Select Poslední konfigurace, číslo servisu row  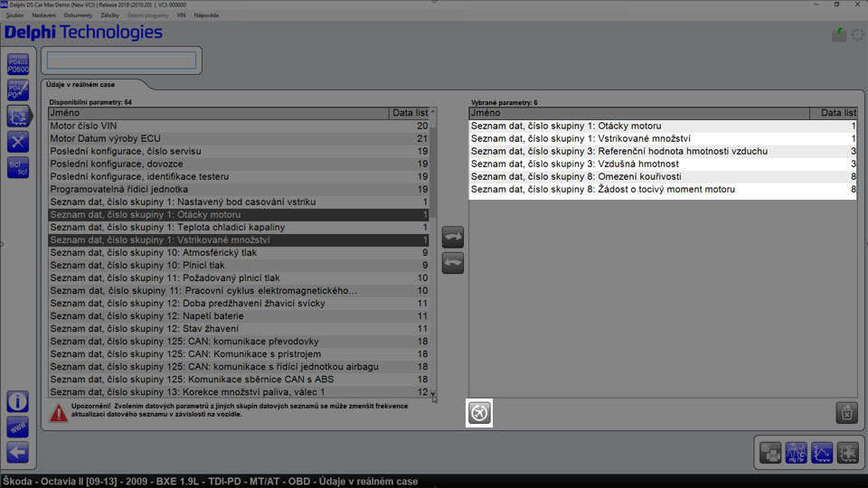point(239,151)
